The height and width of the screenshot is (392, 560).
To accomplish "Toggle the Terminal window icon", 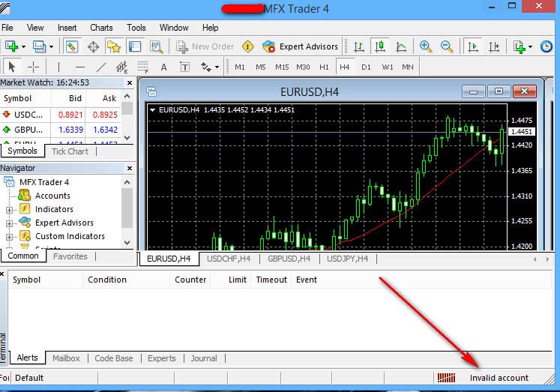I will 135,46.
